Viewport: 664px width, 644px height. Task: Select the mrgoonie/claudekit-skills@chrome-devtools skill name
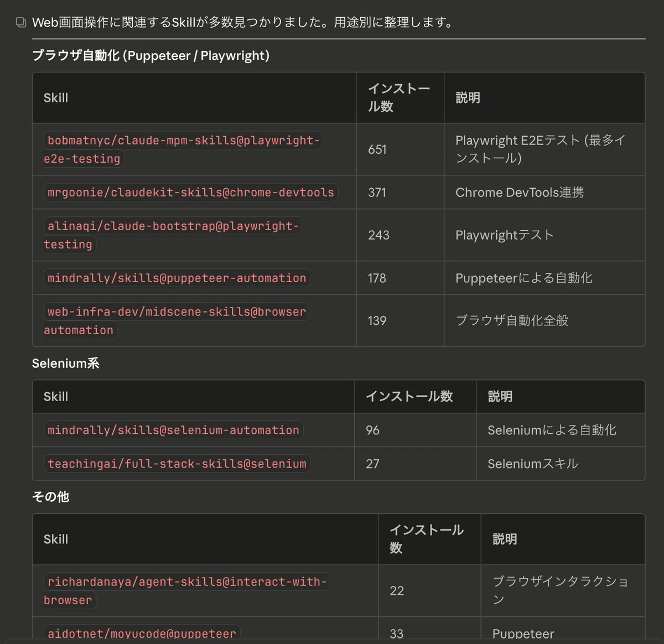point(191,193)
